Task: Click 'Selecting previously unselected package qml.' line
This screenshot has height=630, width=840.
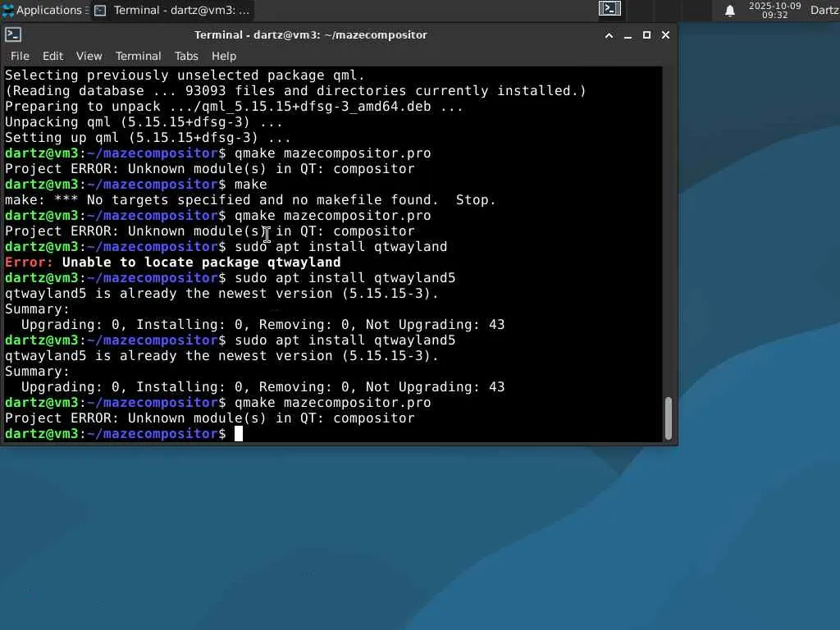Action: click(x=185, y=75)
